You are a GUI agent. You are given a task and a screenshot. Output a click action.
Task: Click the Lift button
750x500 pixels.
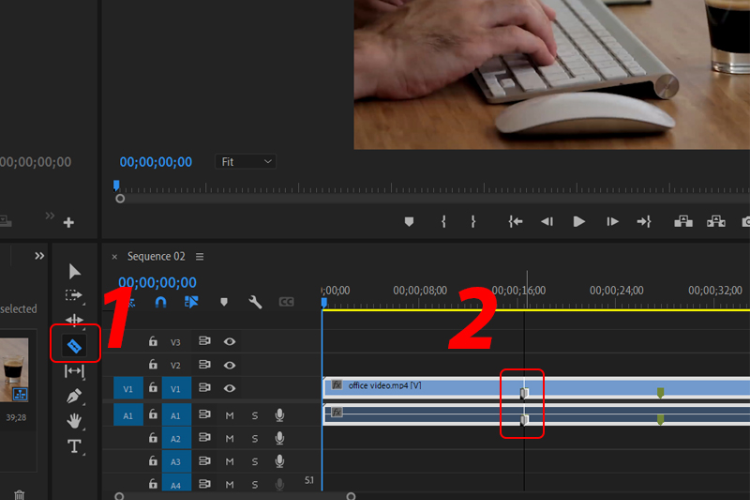tap(684, 222)
